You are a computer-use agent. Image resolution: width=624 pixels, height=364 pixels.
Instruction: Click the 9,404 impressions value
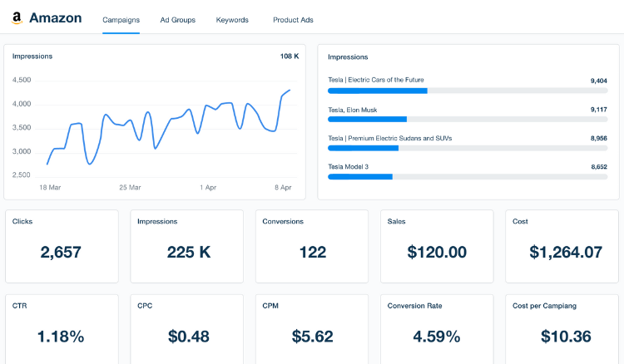point(598,81)
